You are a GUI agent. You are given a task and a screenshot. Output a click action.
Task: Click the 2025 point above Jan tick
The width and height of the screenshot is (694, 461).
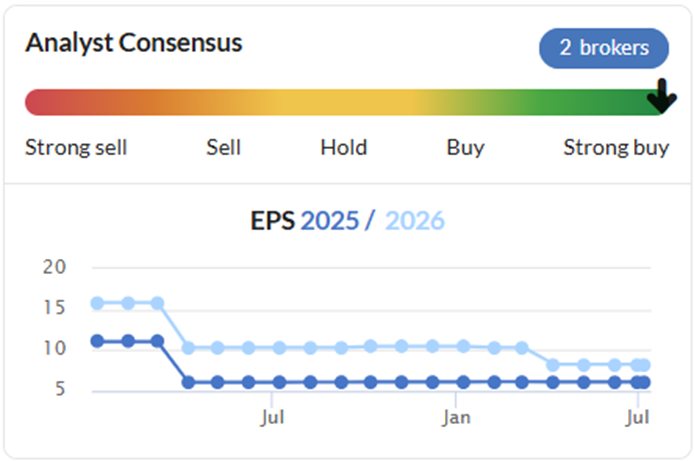coord(463,382)
